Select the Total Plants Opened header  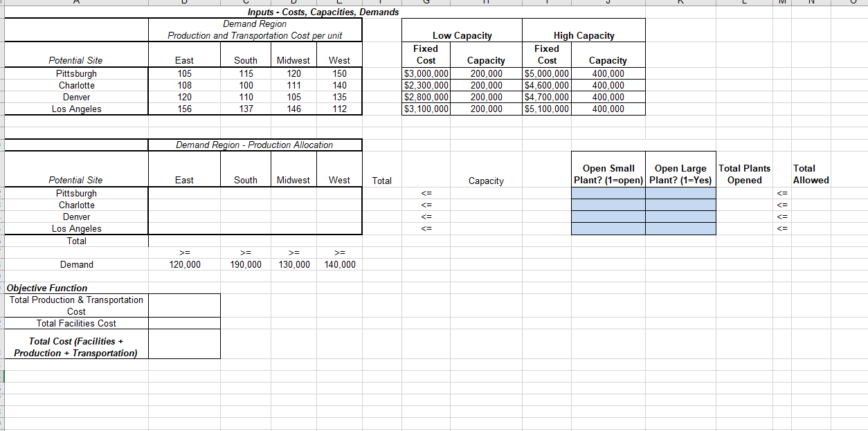pos(744,174)
